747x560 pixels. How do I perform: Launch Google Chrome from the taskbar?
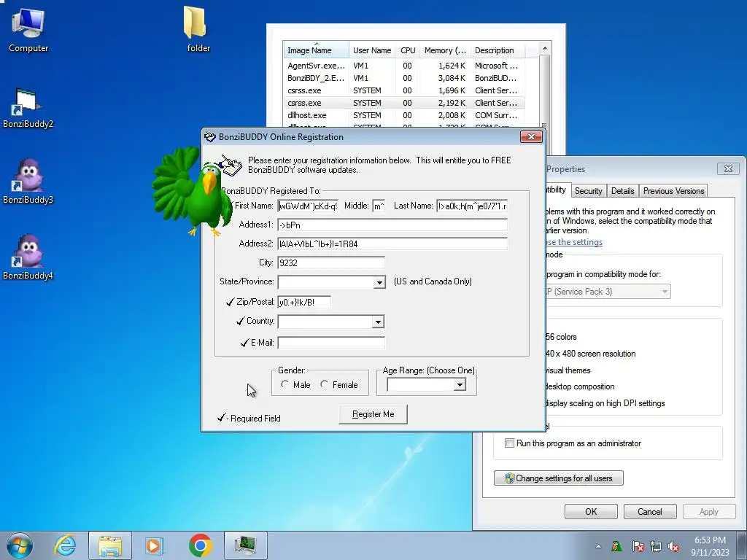point(200,545)
